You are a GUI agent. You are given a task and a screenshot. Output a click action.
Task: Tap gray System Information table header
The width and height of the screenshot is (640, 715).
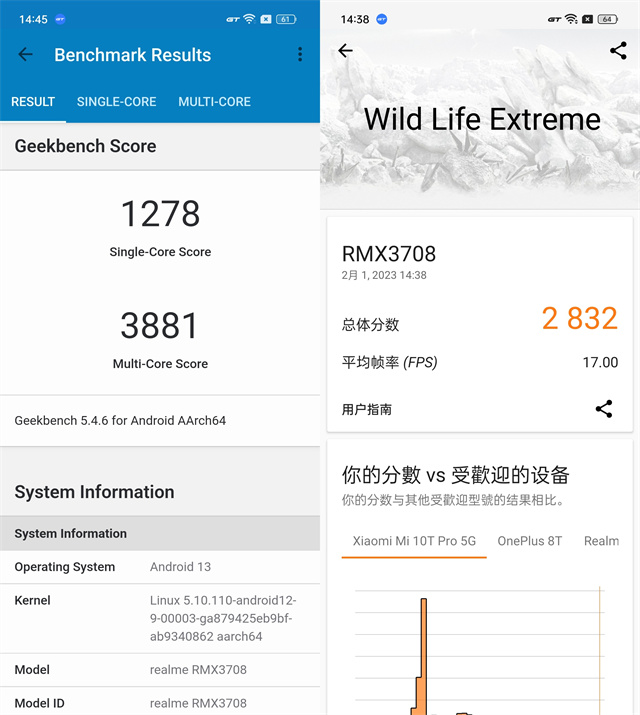point(160,533)
